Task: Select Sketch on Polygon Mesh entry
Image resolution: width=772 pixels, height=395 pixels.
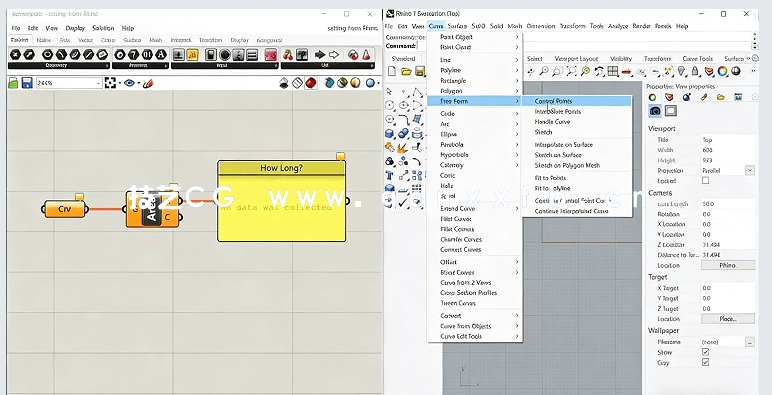Action: coord(577,165)
